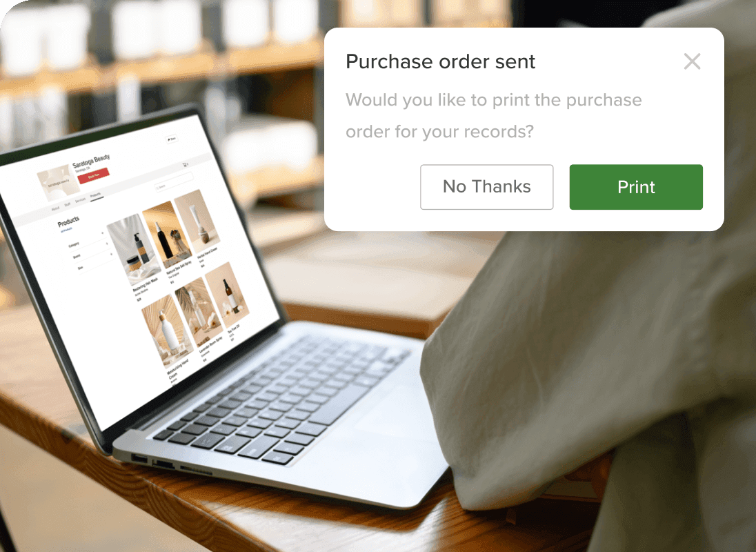Open the shopping cart icon
This screenshot has width=756, height=552.
pyautogui.click(x=185, y=164)
